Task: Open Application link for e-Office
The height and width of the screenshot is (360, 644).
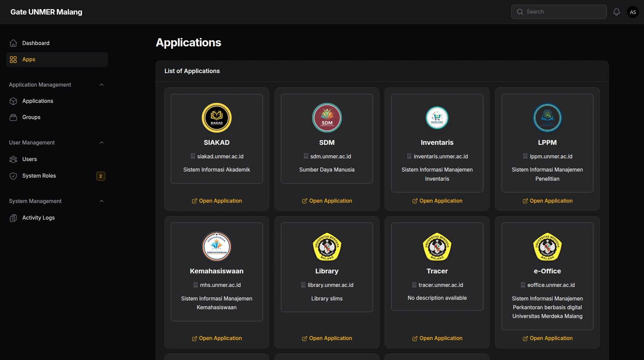Action: (x=548, y=338)
